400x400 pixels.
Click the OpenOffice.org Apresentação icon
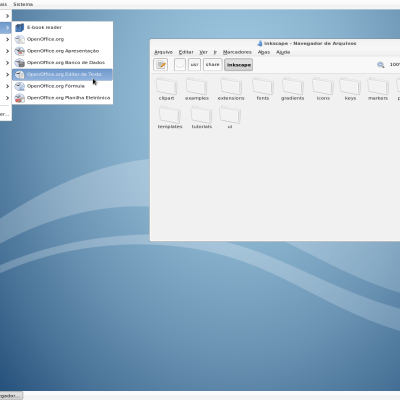(x=20, y=51)
